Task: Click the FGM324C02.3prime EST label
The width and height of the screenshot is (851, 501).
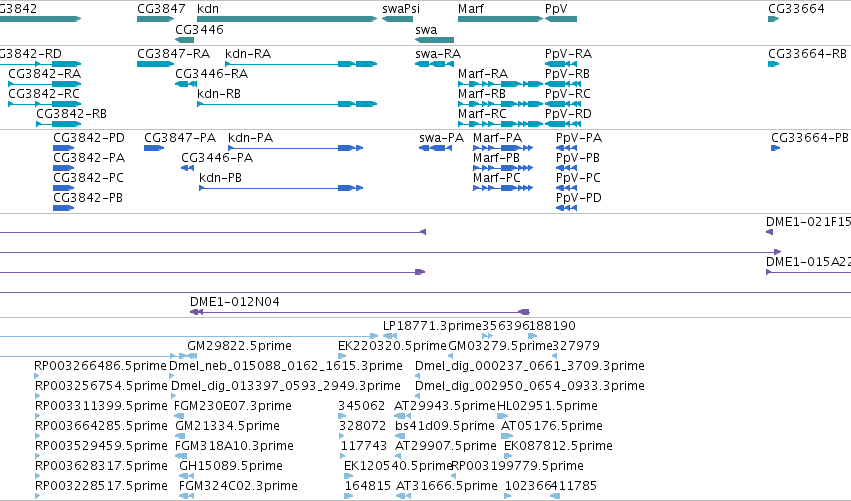Action: tap(238, 486)
